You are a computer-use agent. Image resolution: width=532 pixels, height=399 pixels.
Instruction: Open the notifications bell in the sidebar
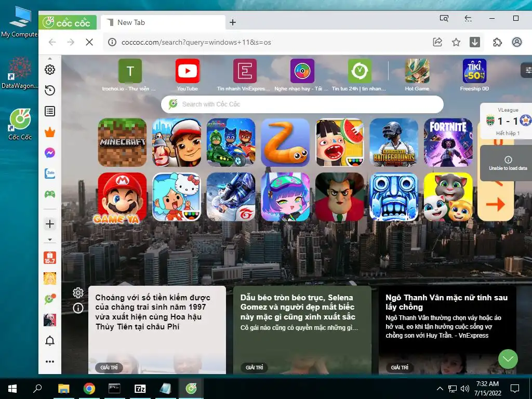pyautogui.click(x=50, y=341)
